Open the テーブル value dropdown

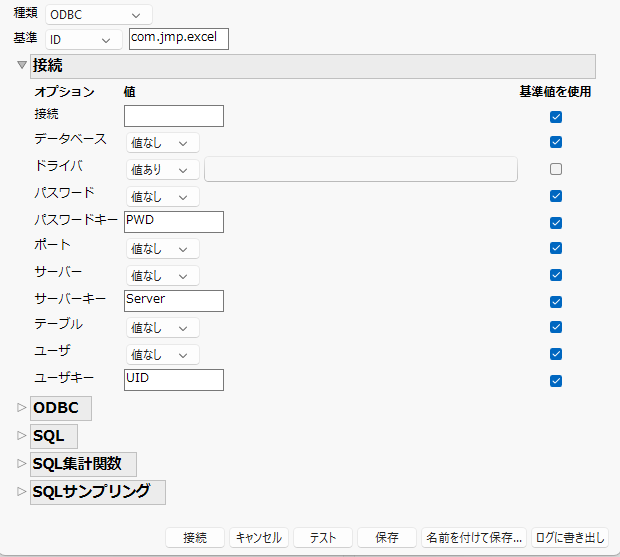[163, 328]
